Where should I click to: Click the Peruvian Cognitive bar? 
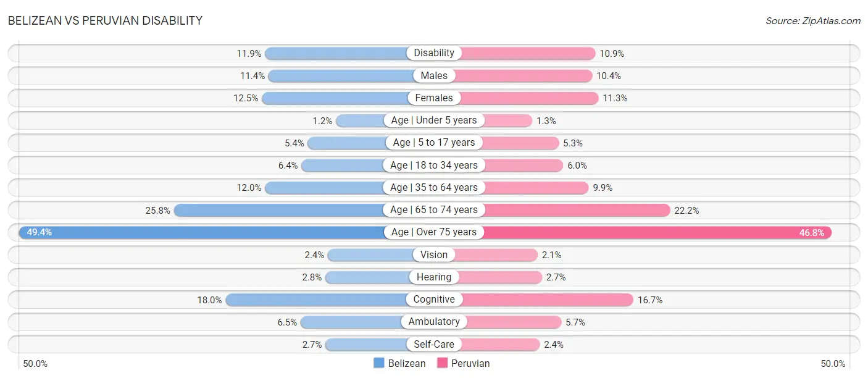click(x=533, y=300)
